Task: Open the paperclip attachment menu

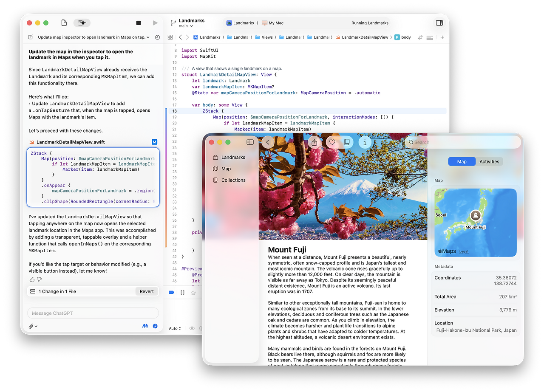Action: (x=33, y=326)
